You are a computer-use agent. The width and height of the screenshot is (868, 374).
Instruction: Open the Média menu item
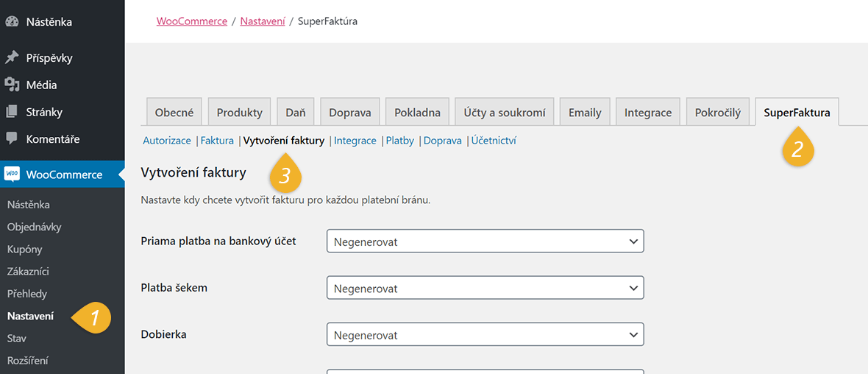tap(41, 85)
